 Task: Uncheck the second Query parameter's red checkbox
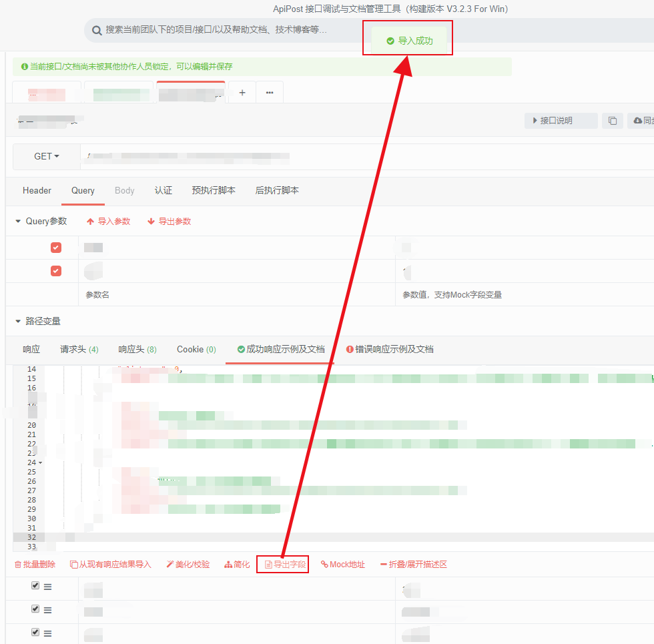click(56, 271)
